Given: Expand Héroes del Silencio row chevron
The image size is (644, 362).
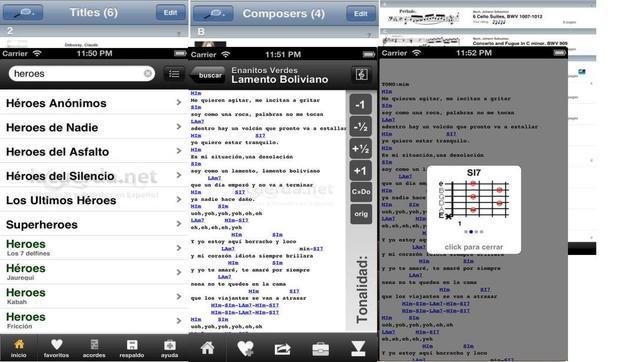Looking at the screenshot, I should (x=179, y=175).
